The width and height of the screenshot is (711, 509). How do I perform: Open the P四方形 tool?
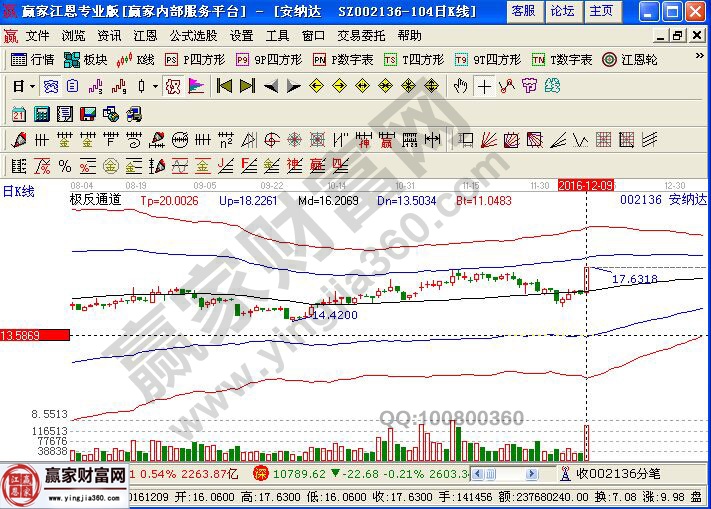coord(191,59)
